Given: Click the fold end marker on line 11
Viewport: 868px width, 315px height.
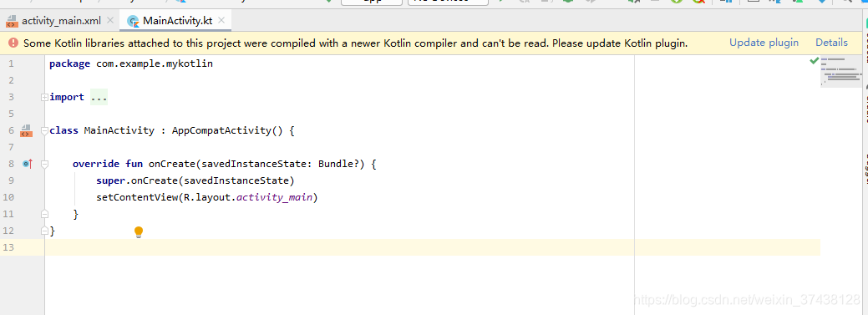Looking at the screenshot, I should coord(44,214).
